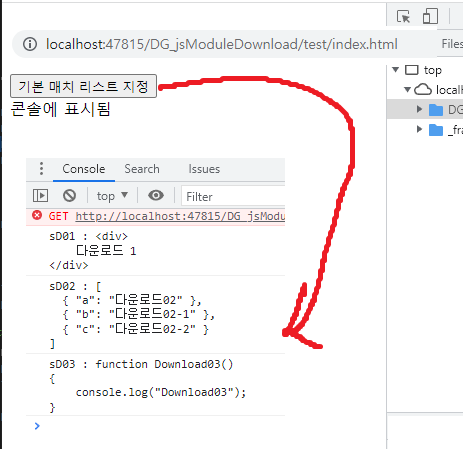Switch to the Issues tab
Image resolution: width=463 pixels, height=449 pixels.
point(204,169)
